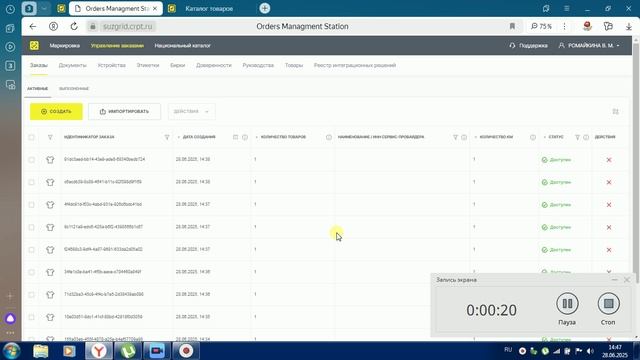Switch to the Каталог товаров browser tab

point(209,9)
